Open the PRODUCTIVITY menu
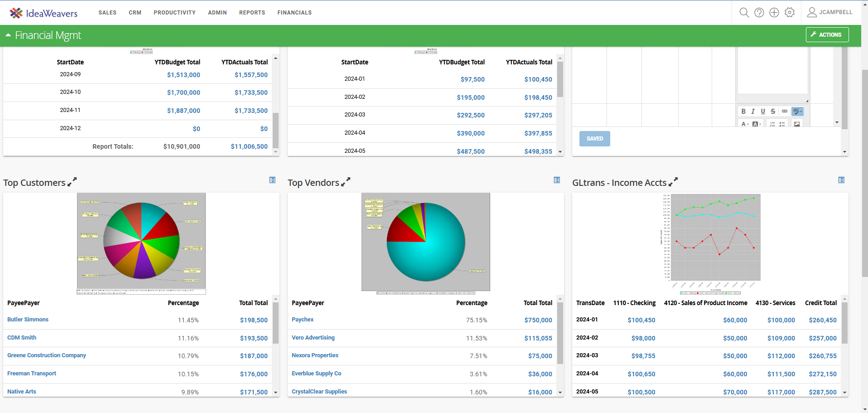The width and height of the screenshot is (868, 413). click(x=174, y=13)
